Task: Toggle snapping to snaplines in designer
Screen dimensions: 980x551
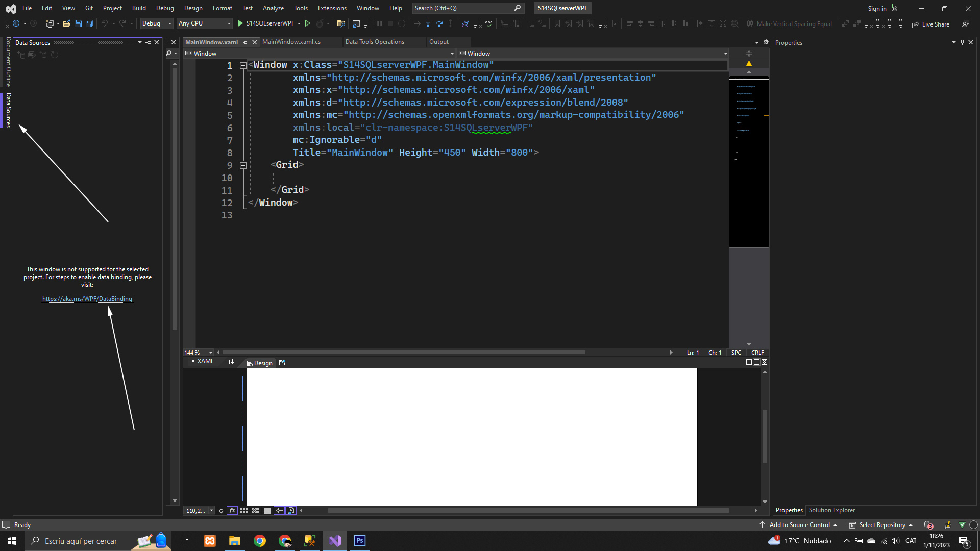Action: (x=279, y=510)
